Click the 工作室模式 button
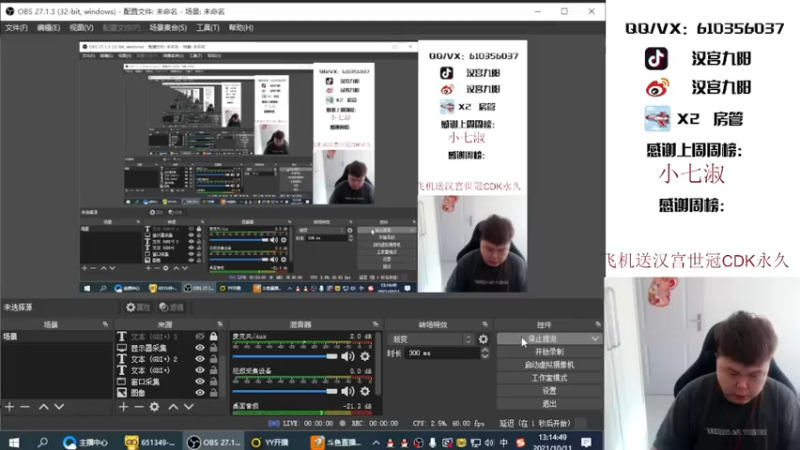This screenshot has height=450, width=800. (549, 378)
